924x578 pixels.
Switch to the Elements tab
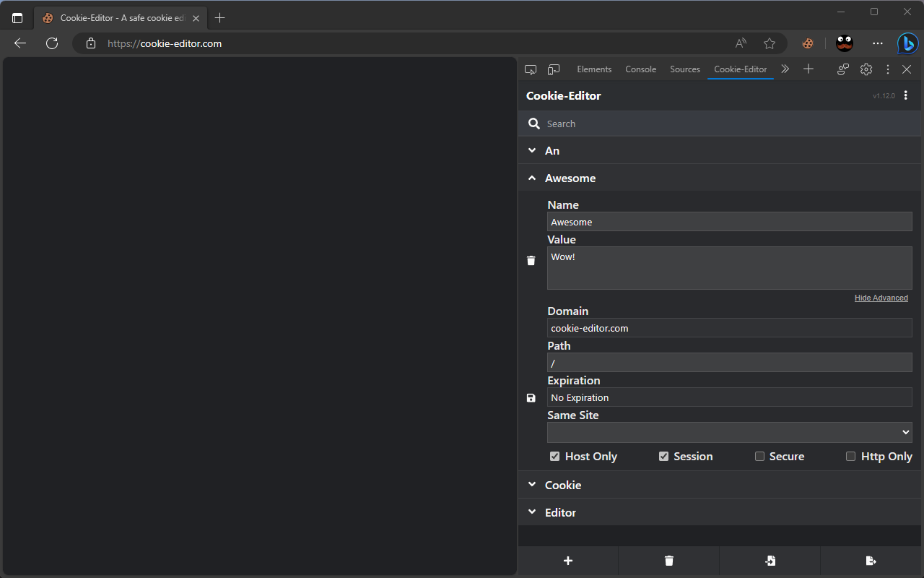tap(594, 69)
